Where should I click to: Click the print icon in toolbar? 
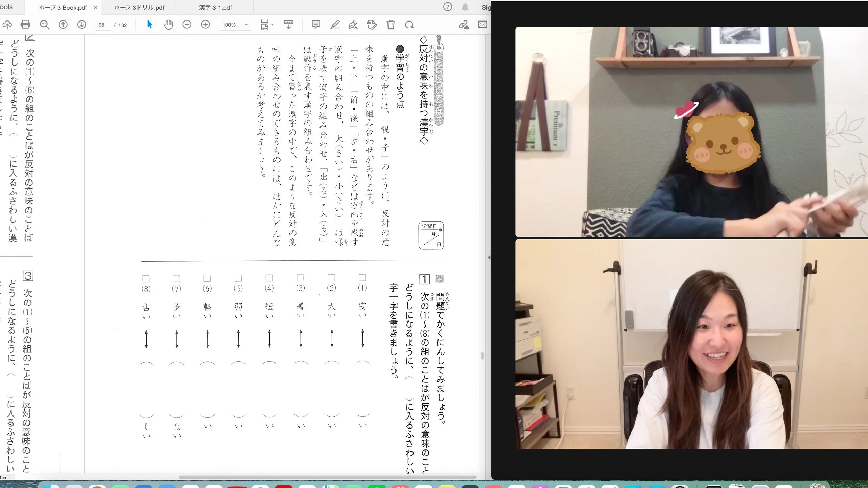25,25
